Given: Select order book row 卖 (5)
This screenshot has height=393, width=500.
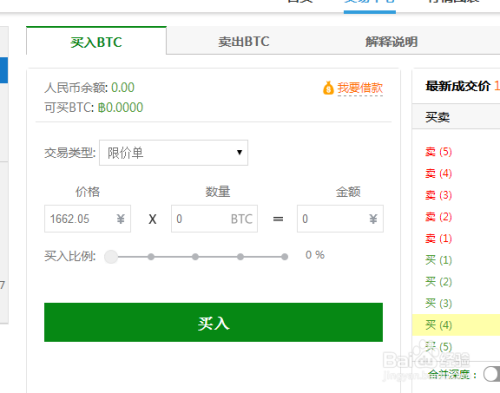Looking at the screenshot, I should [456, 152].
